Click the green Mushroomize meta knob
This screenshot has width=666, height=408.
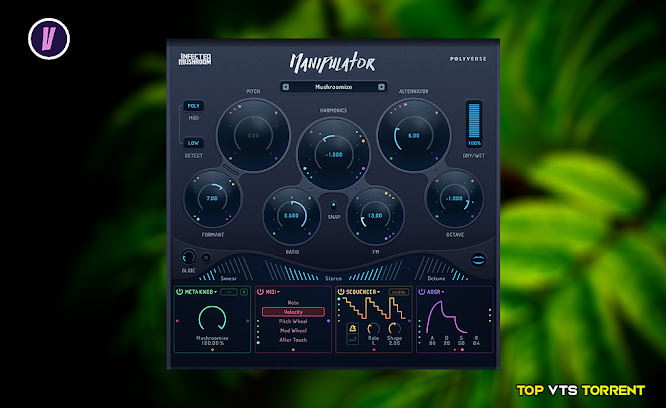(x=212, y=319)
